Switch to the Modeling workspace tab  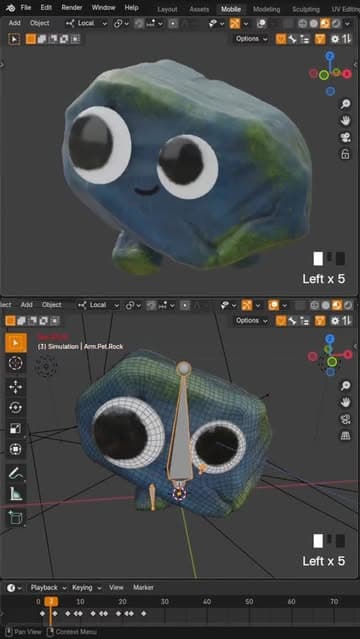(266, 9)
